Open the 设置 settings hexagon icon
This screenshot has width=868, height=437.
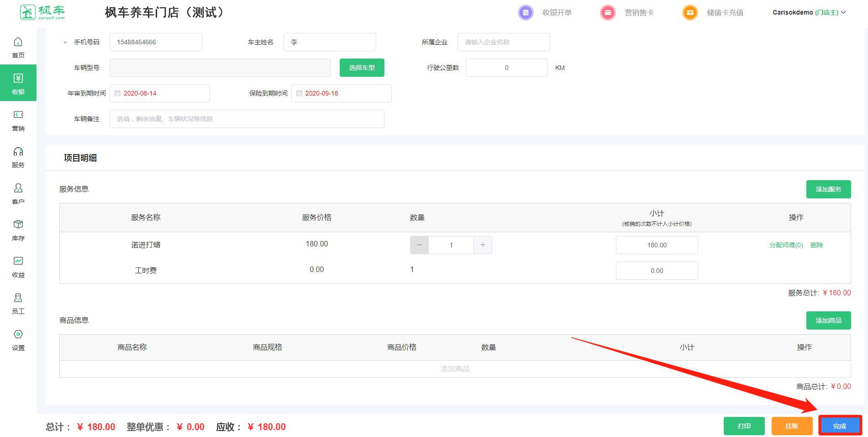(x=18, y=335)
